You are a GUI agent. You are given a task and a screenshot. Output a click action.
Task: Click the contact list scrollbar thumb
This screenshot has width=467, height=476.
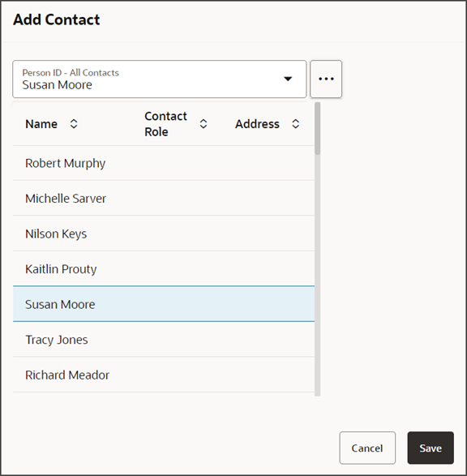[x=317, y=128]
